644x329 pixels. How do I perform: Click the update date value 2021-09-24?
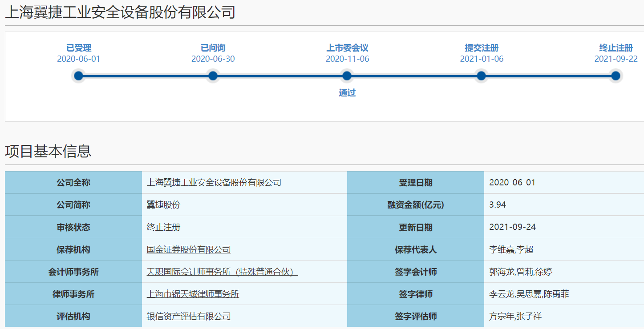512,227
